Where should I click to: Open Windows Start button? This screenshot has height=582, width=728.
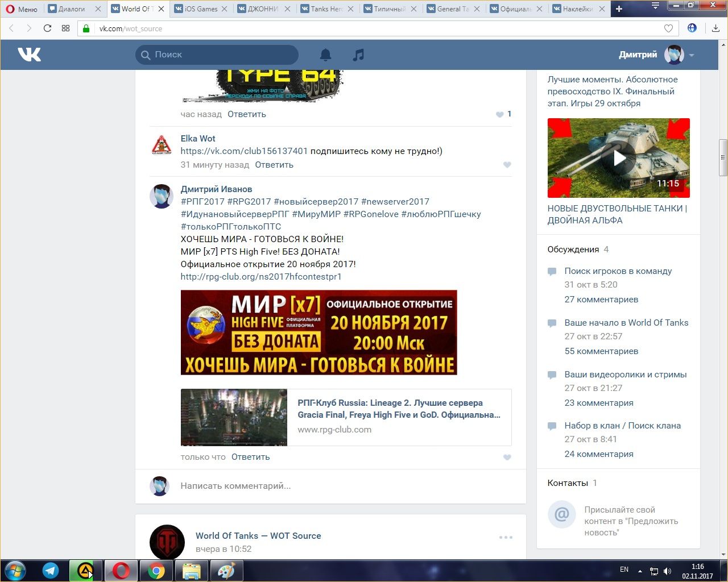15,571
